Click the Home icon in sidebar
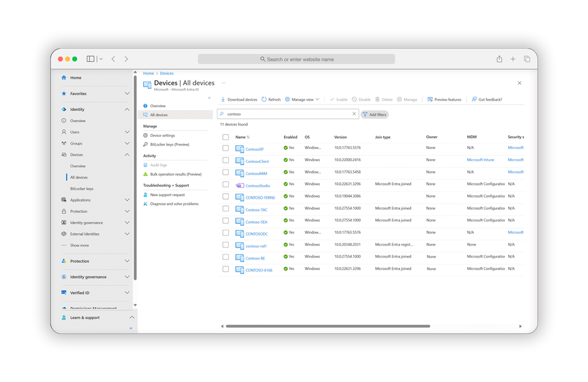Screen dimensions: 588x382 [x=64, y=78]
